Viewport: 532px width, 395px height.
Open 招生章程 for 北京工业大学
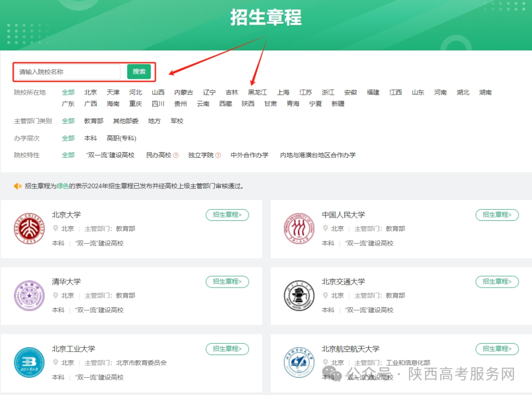[x=227, y=349]
